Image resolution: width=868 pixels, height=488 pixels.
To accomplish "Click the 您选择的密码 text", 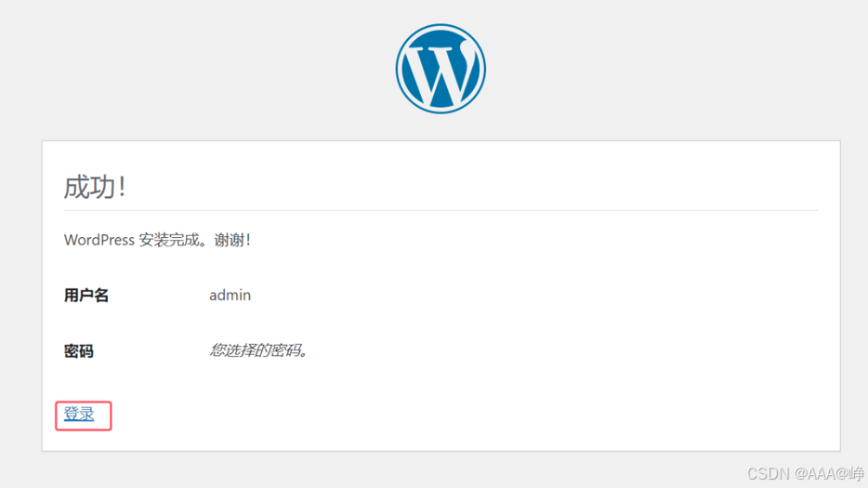I will (258, 350).
